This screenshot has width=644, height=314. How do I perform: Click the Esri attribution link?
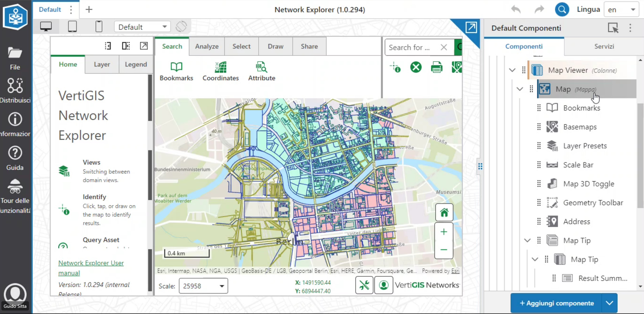455,271
